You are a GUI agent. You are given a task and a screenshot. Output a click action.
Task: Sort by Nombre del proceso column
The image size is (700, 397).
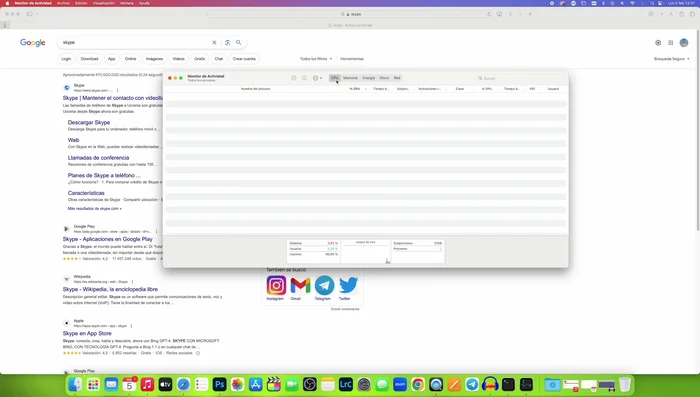coord(255,89)
